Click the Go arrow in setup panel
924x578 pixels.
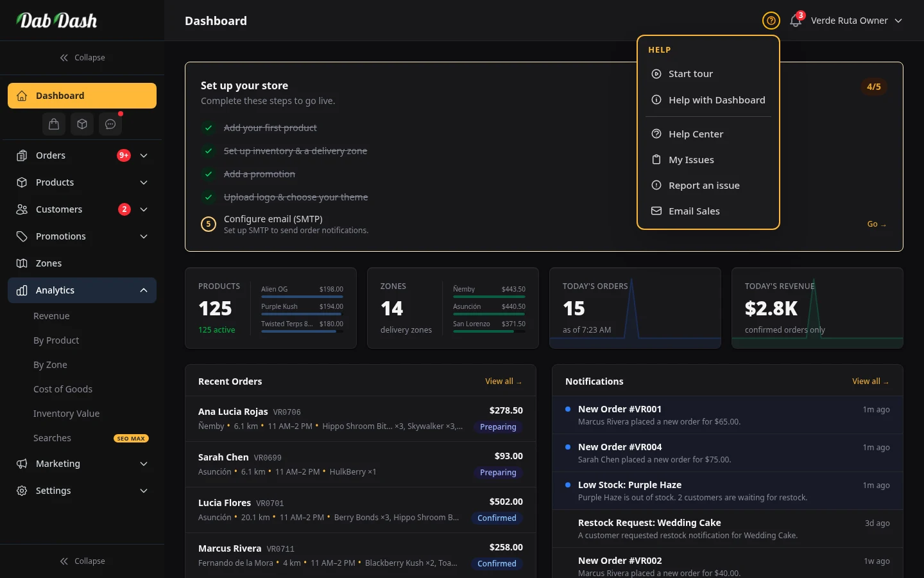click(877, 223)
